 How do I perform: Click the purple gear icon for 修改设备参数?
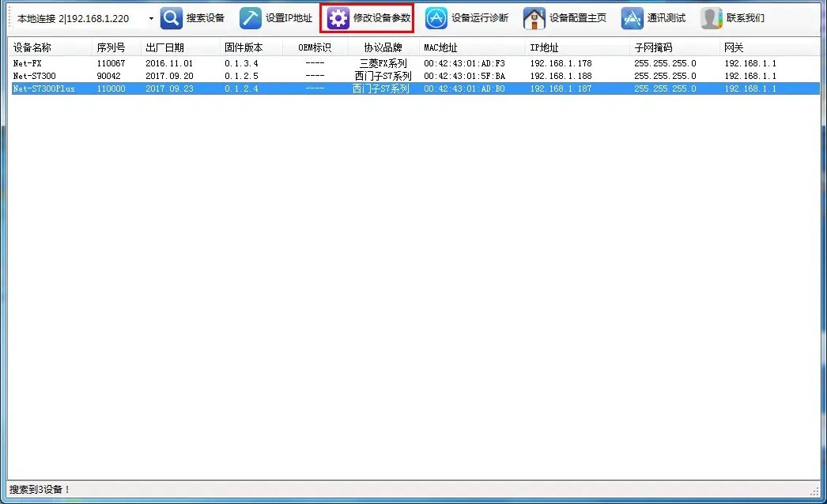[x=338, y=18]
